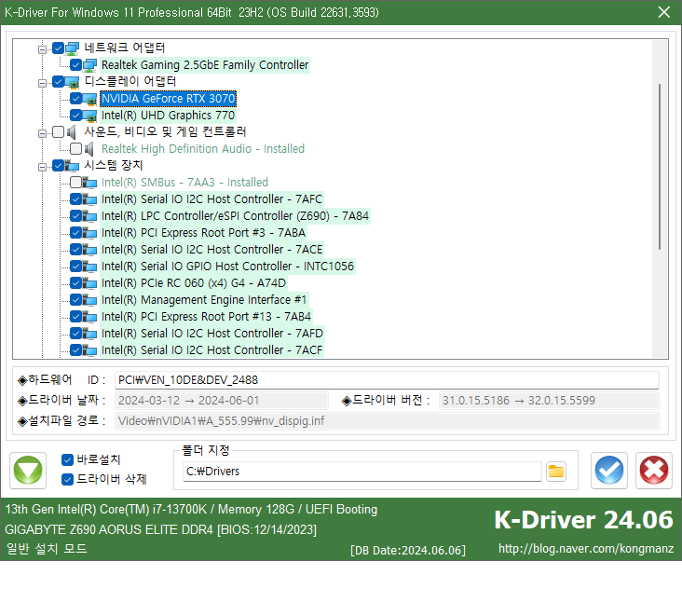This screenshot has height=616, width=682.
Task: Click the network adapter category icon
Action: (x=72, y=48)
